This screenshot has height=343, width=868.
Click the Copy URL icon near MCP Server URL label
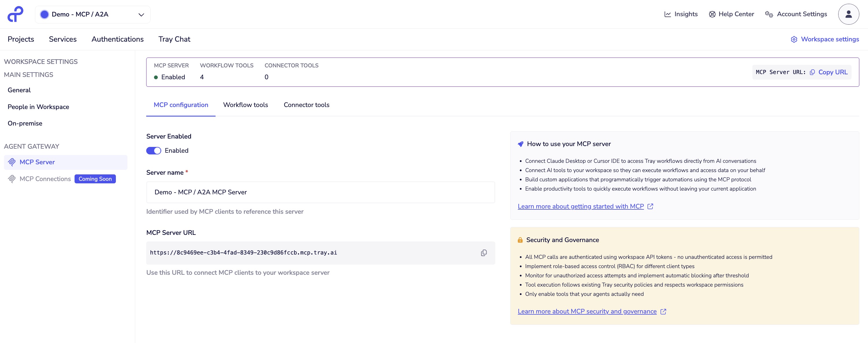pyautogui.click(x=813, y=72)
